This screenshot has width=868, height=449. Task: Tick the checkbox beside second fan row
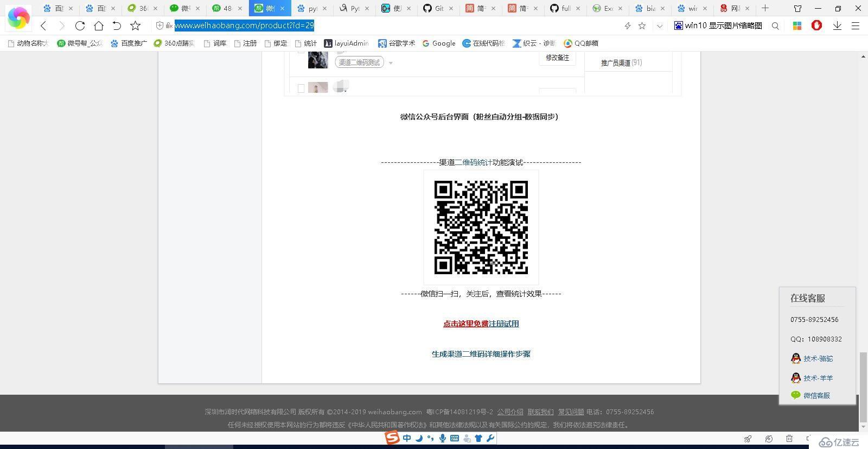(301, 88)
